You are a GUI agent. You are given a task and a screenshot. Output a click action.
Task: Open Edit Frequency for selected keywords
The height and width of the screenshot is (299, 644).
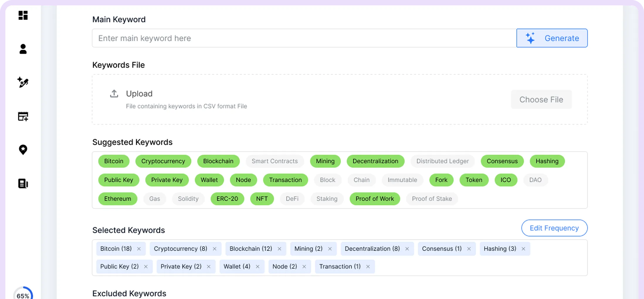(554, 228)
